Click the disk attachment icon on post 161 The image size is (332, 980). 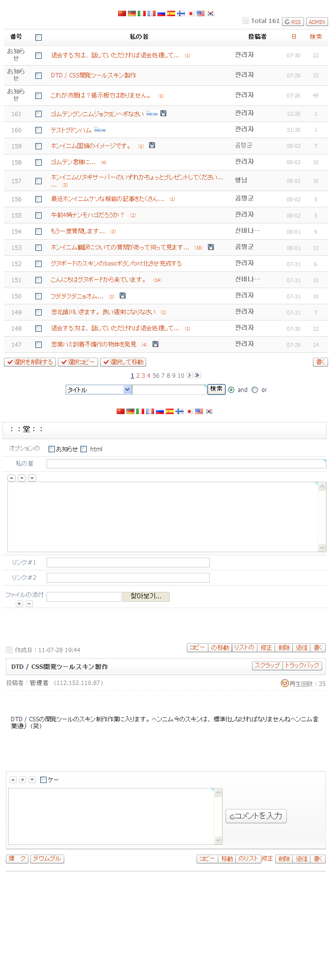coord(163,113)
